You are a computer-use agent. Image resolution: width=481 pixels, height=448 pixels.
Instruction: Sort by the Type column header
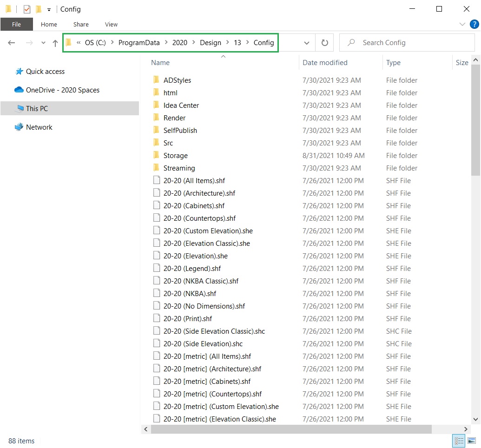coord(393,63)
